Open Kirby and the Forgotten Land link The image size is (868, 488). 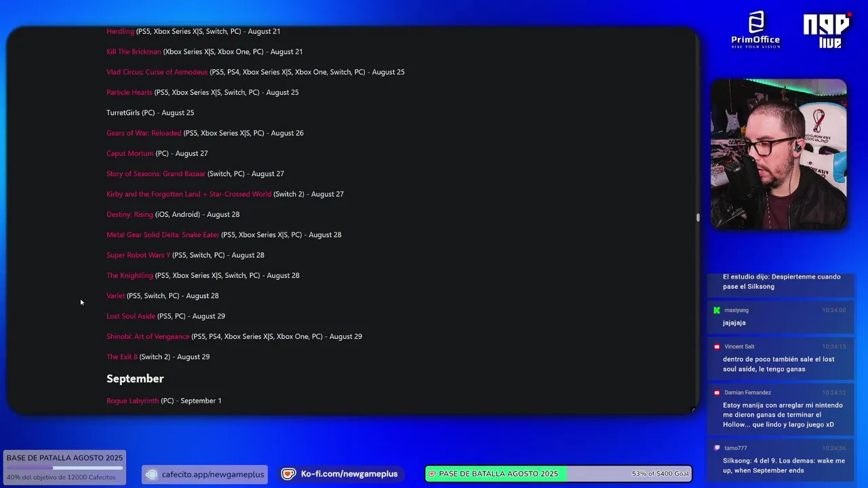(x=189, y=194)
